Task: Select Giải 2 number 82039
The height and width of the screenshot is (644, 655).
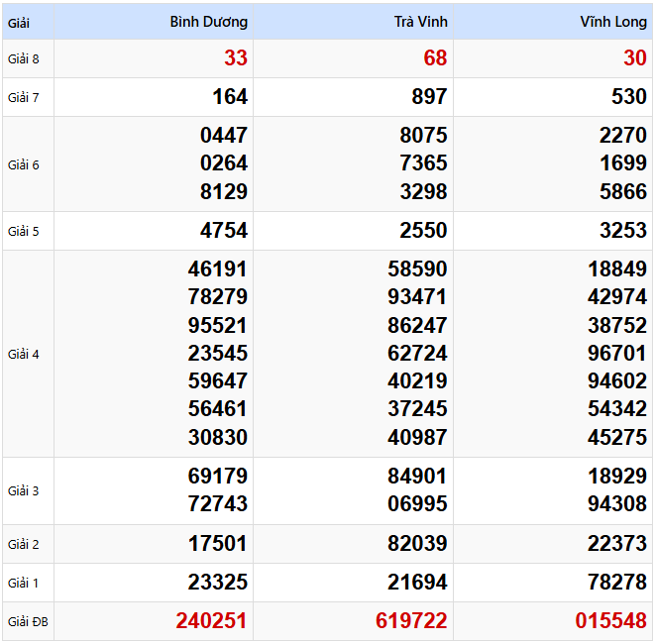Action: 417,544
